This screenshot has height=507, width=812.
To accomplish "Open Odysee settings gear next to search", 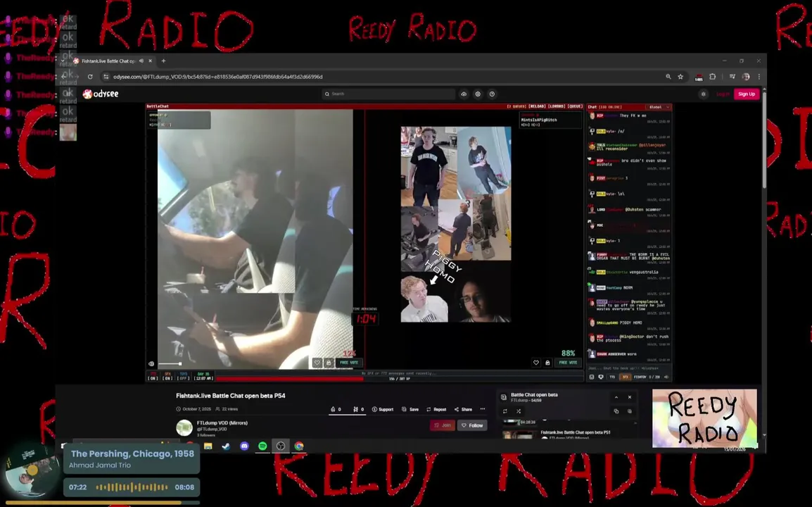I will (478, 94).
